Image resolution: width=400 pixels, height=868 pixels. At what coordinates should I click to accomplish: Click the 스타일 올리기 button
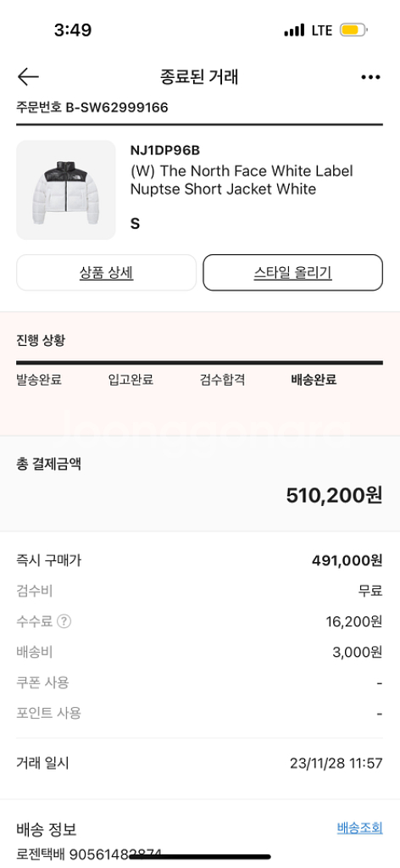tap(292, 273)
